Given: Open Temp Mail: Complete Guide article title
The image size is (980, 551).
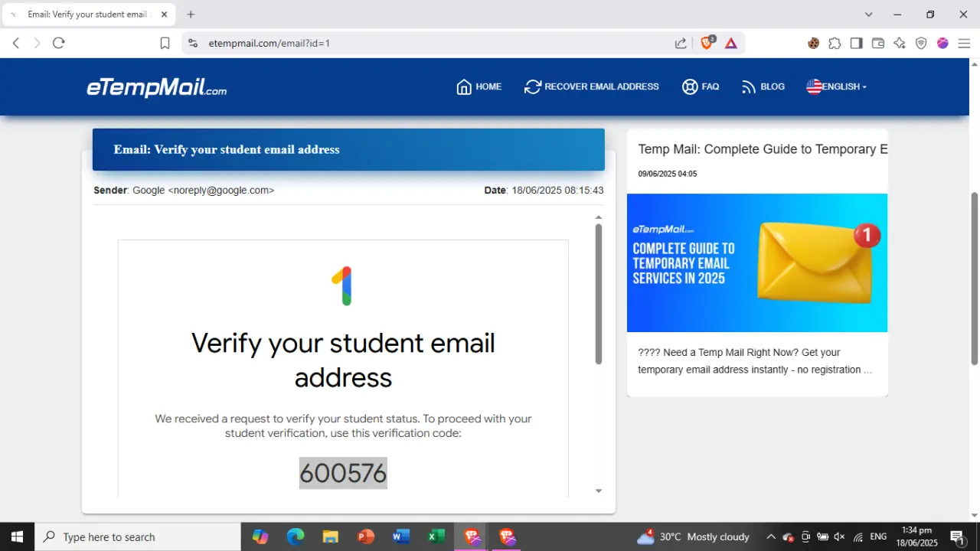Looking at the screenshot, I should point(763,149).
